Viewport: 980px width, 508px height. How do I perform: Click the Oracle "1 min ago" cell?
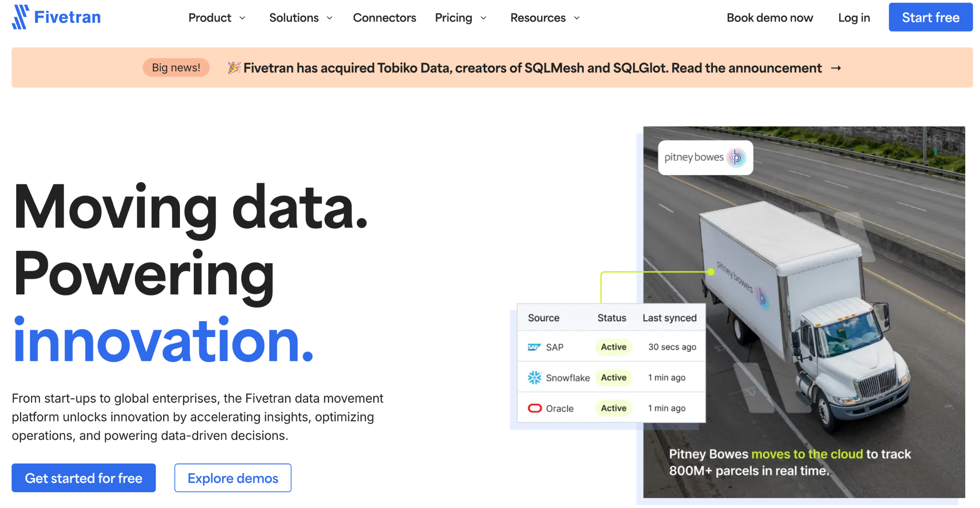(x=667, y=408)
